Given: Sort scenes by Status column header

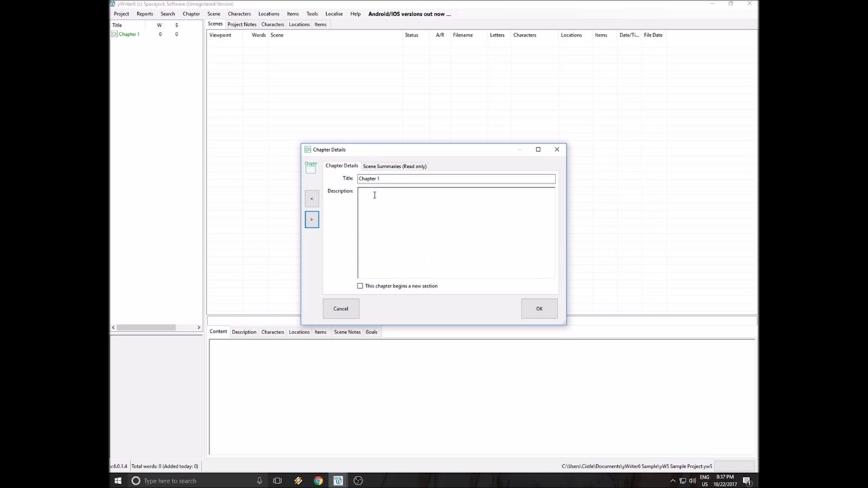Looking at the screenshot, I should click(x=412, y=35).
